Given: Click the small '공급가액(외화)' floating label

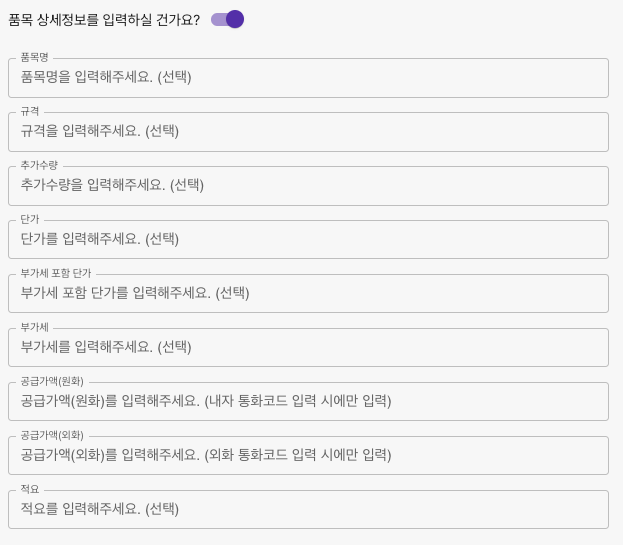Looking at the screenshot, I should 52,436.
